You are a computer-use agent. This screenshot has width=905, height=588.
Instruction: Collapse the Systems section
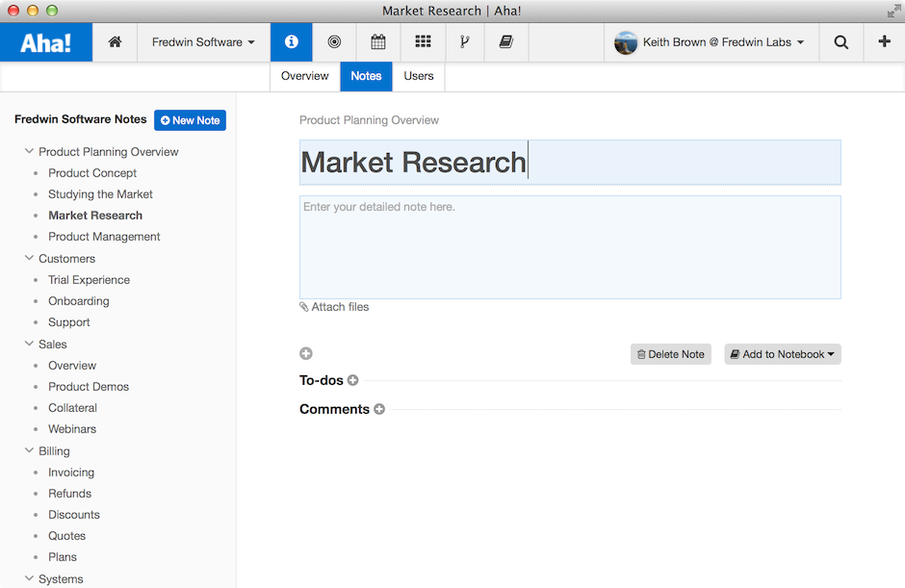click(x=29, y=578)
